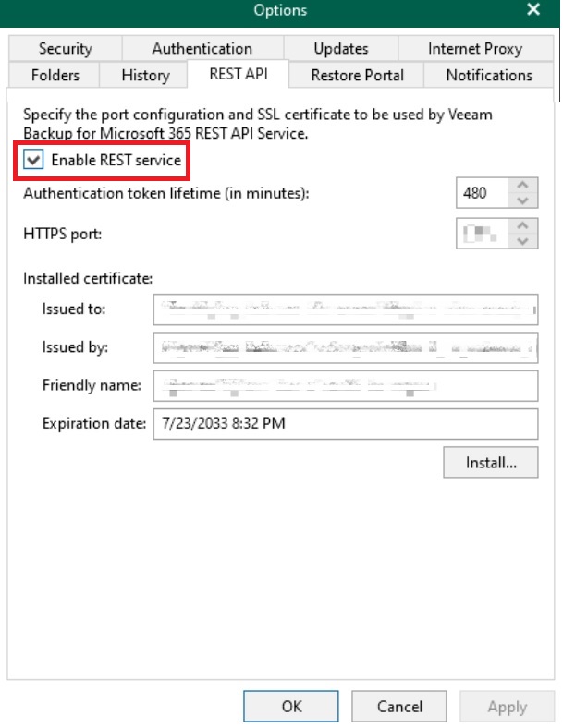Click the HTTPS port number field
Image resolution: width=563 pixels, height=728 pixels.
[x=483, y=234]
